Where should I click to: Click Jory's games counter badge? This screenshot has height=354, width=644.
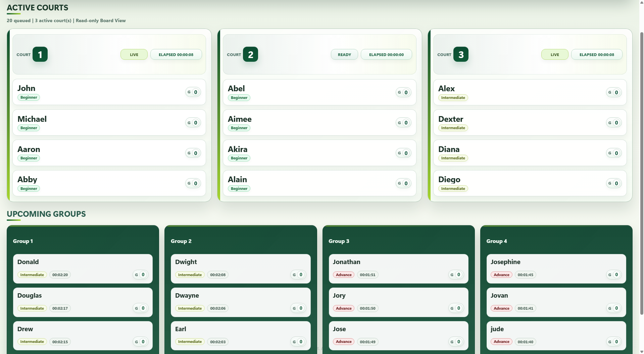(x=456, y=308)
